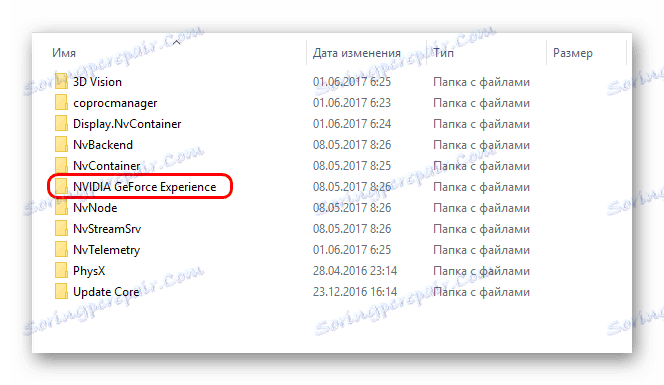Click the Update Core folder icon
Screen dimensions: 664x385
click(x=61, y=291)
